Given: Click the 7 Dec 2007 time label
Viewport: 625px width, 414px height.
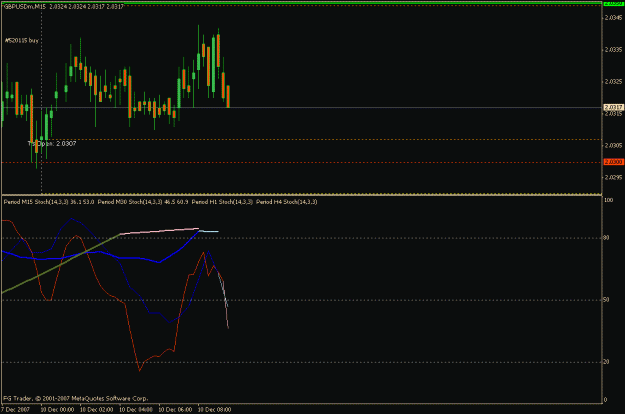Looking at the screenshot, I should point(15,410).
